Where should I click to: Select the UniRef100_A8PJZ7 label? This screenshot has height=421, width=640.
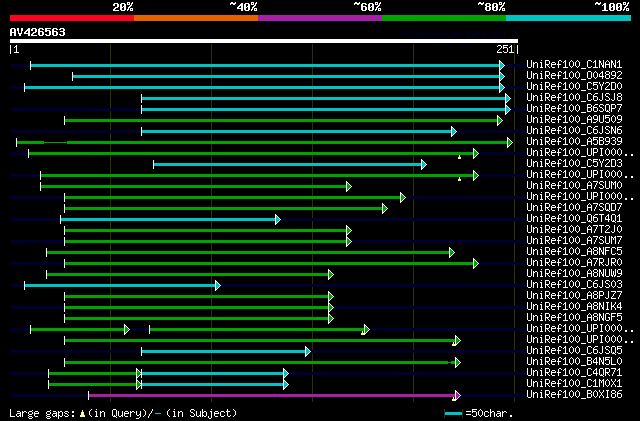574,296
